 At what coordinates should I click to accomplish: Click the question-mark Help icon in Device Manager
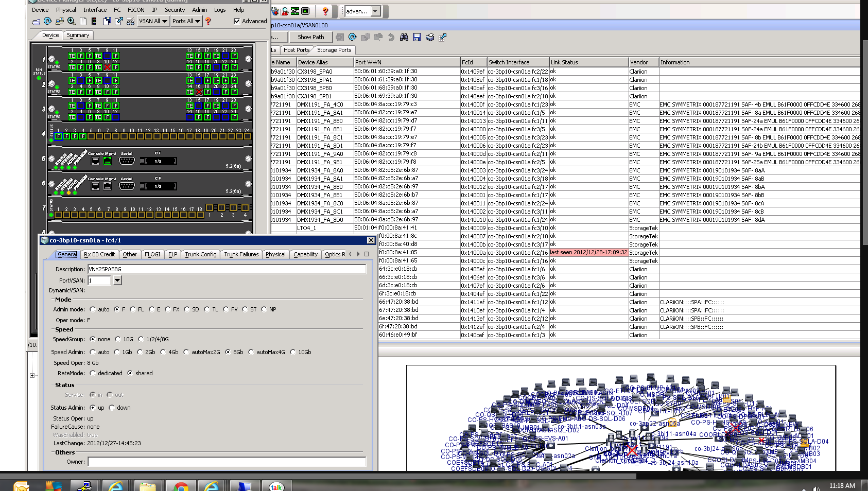208,21
